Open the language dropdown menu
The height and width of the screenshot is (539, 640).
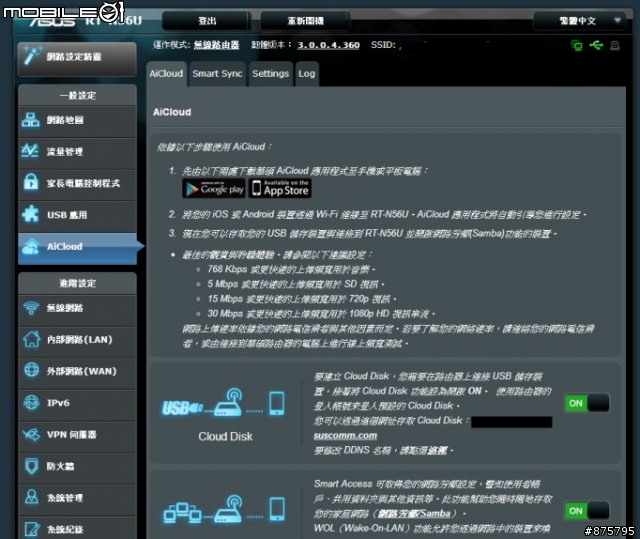tap(578, 21)
